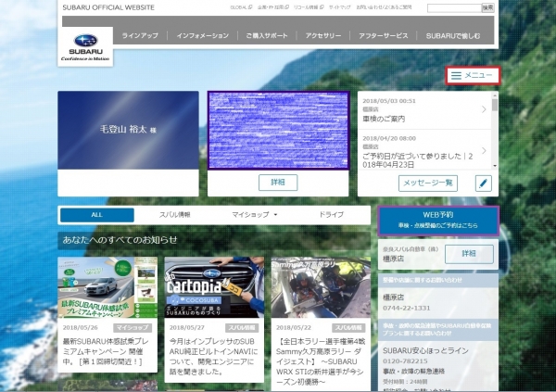Click the pencil edit icon
Screen dimensions: 556x392
tap(483, 183)
